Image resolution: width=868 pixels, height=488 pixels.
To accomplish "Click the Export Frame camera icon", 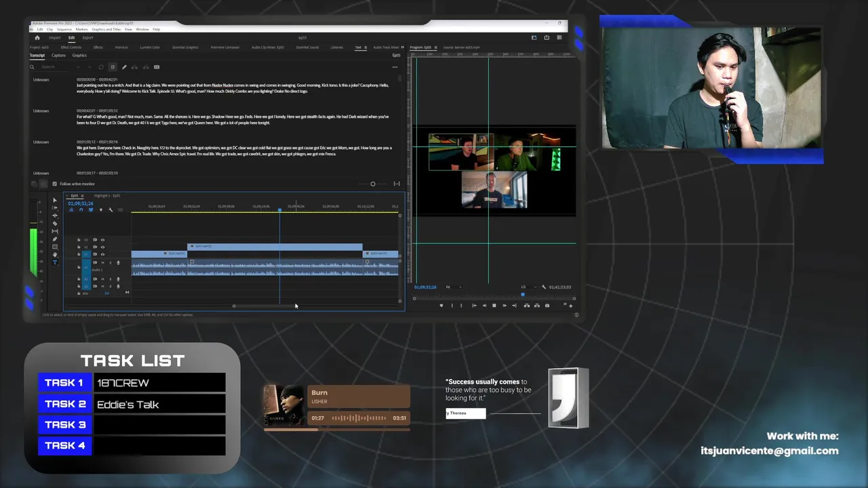I will click(x=547, y=306).
